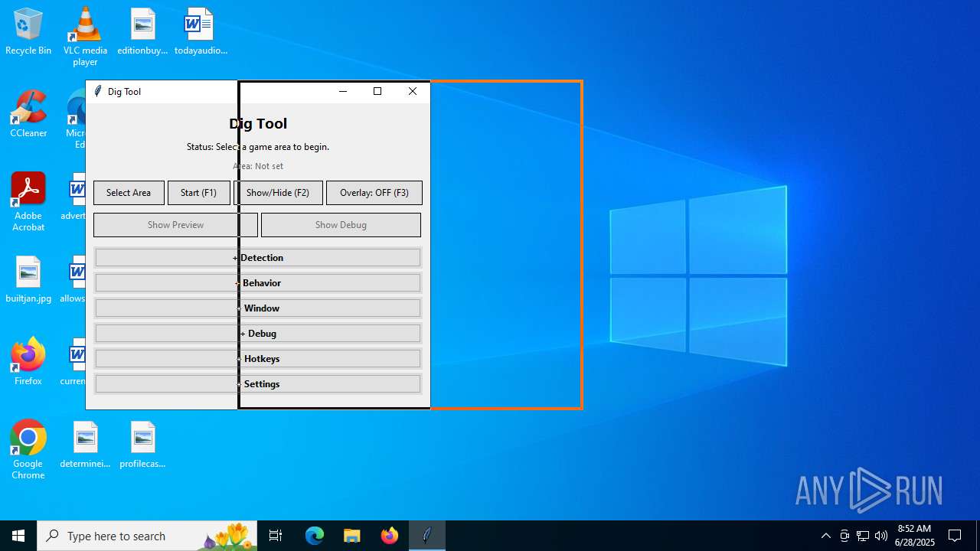
Task: Open the profilecas image file
Action: point(142,445)
